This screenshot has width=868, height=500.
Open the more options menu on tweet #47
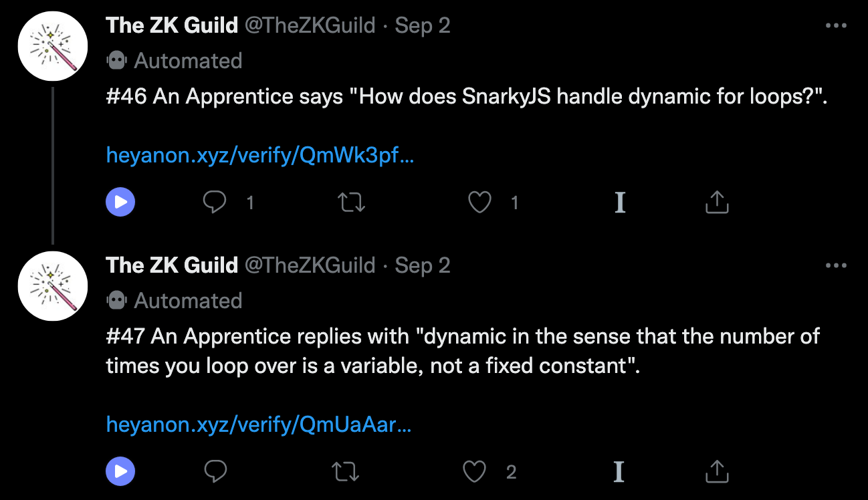coord(836,265)
